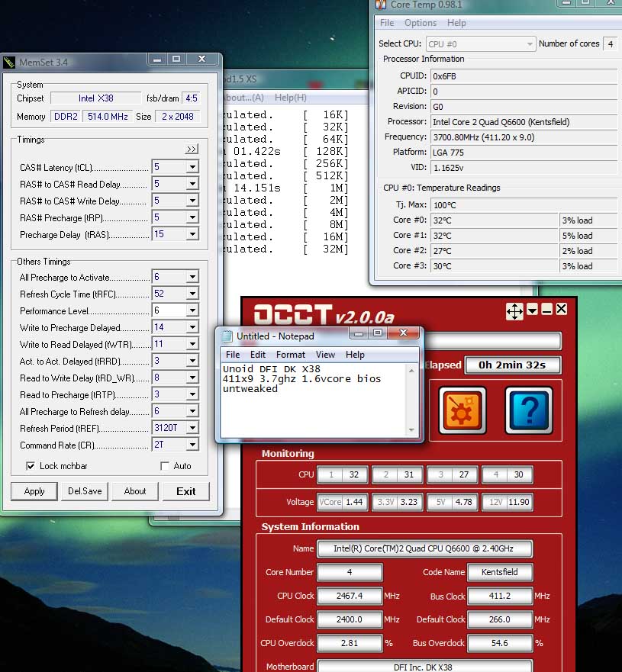This screenshot has height=672, width=622.
Task: Click the fsb/dram ratio 4:5 field
Action: tap(192, 98)
